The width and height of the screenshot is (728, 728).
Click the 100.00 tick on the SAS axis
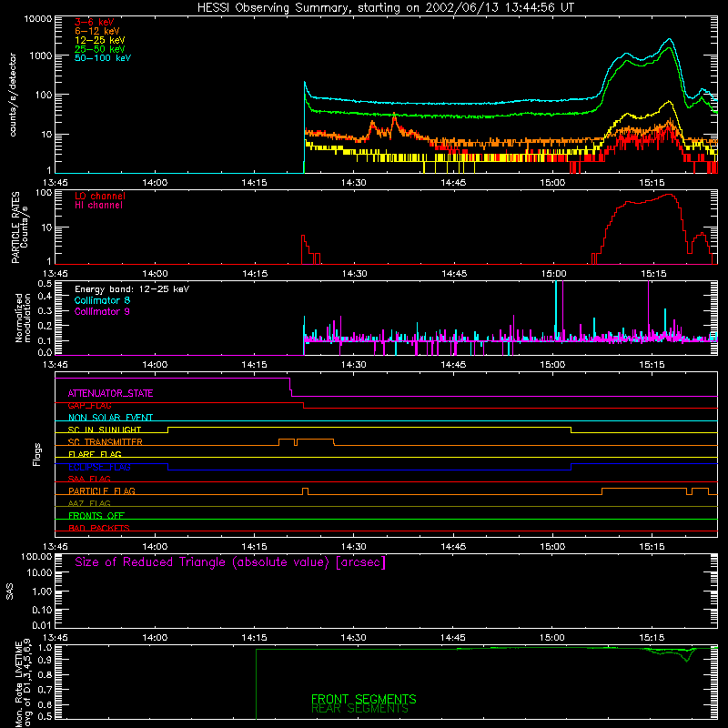[x=36, y=557]
